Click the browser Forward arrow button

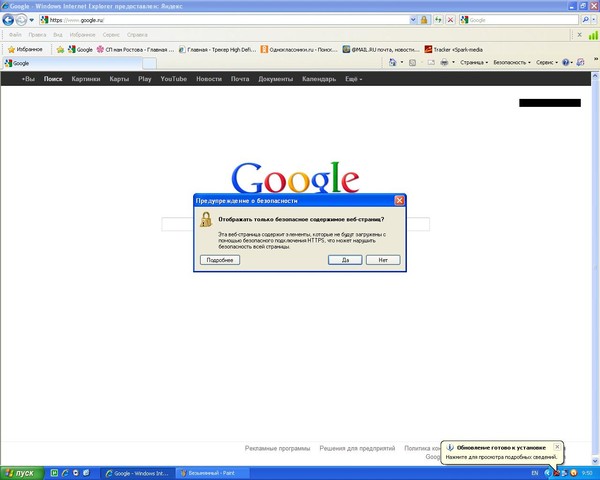pyautogui.click(x=21, y=20)
